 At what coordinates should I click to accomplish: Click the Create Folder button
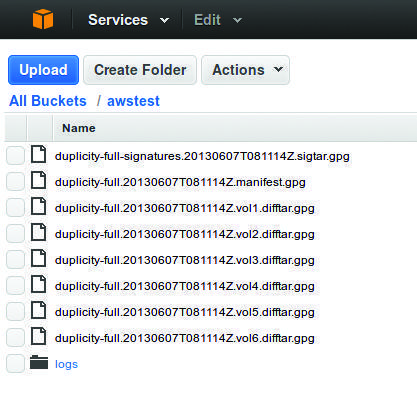tap(140, 70)
